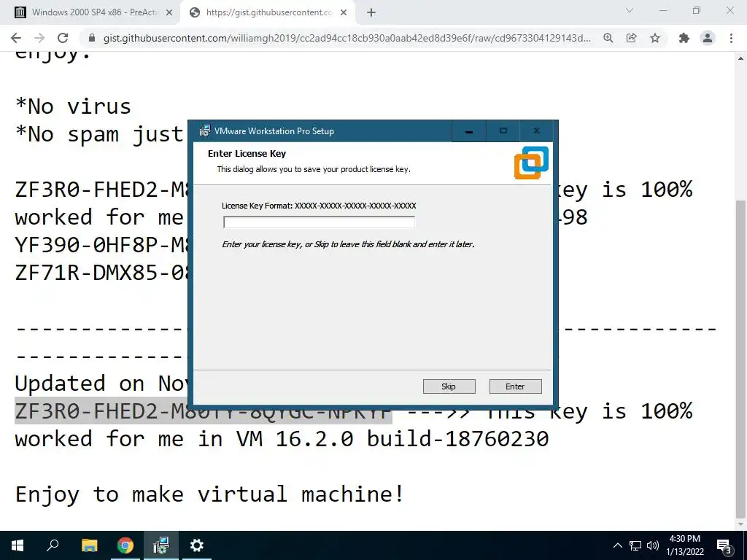The image size is (747, 560).
Task: Click the 'Enter License Key' heading
Action: tap(247, 153)
